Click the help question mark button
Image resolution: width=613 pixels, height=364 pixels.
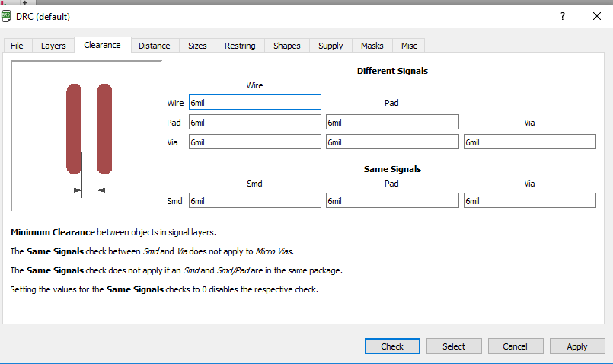(563, 16)
